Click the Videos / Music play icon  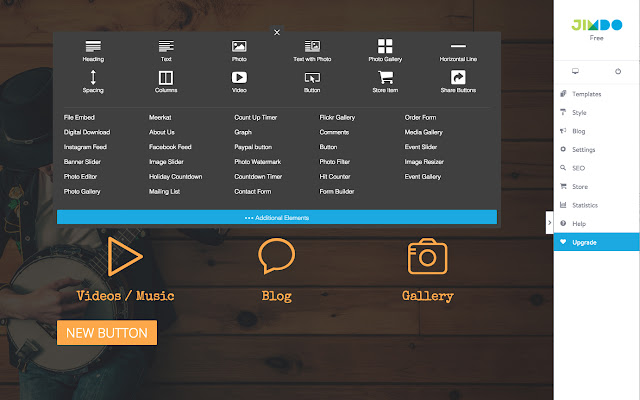click(125, 256)
